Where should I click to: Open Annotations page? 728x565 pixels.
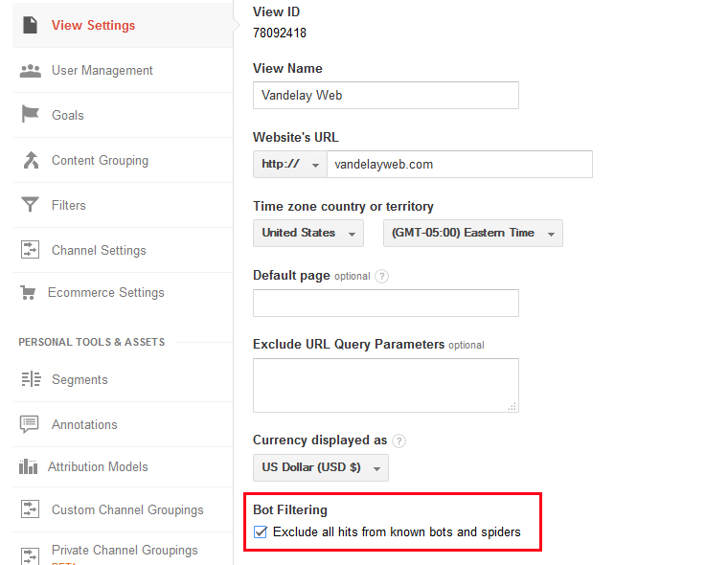tap(123, 425)
